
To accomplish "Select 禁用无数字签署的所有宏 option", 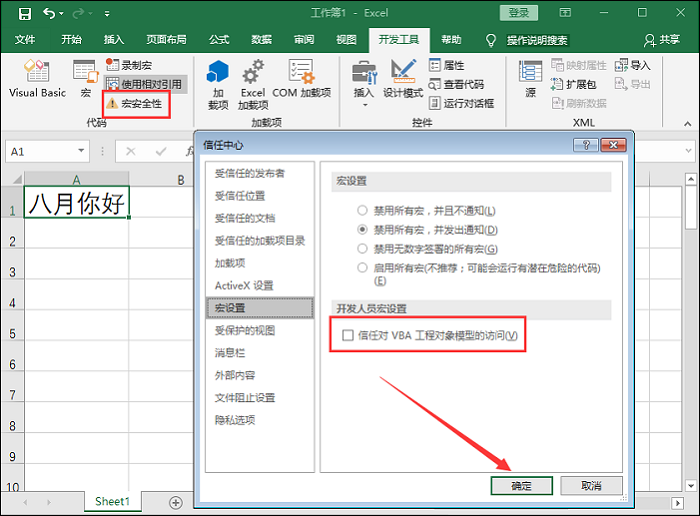I will pos(427,249).
